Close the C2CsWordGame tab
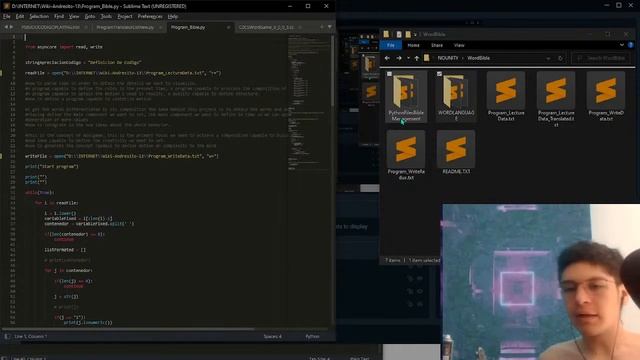This screenshot has height=360, width=640. tap(300, 27)
